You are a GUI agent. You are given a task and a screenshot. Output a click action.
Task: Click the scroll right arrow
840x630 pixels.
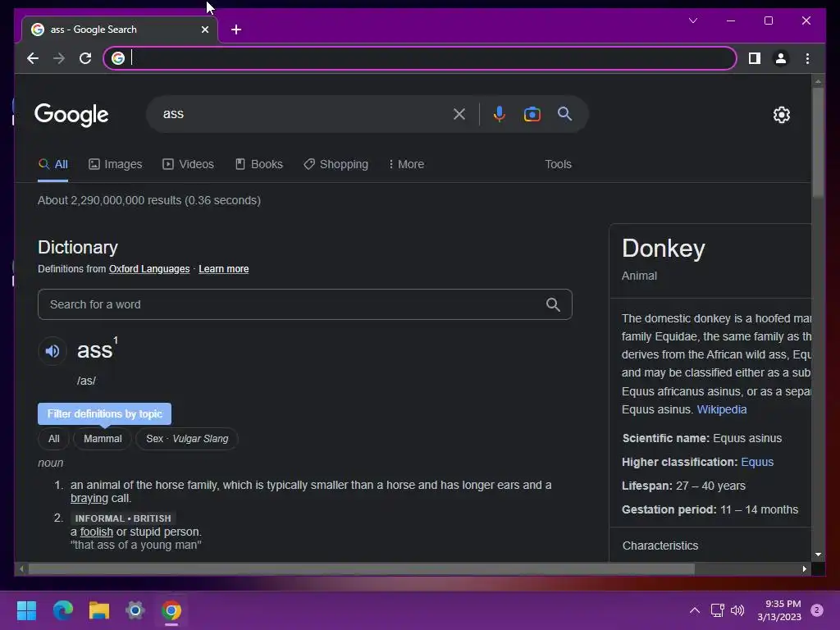pyautogui.click(x=804, y=569)
